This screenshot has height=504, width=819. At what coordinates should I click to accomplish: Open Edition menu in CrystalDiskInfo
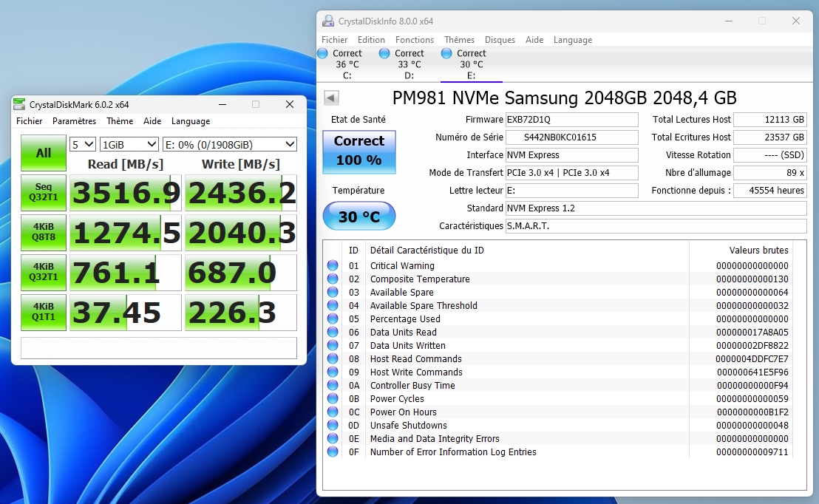pyautogui.click(x=371, y=40)
